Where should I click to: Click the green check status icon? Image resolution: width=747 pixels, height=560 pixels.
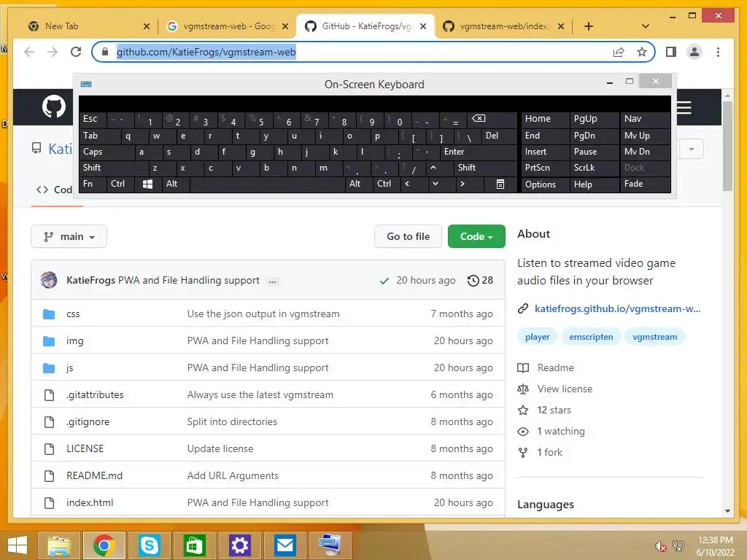click(384, 281)
